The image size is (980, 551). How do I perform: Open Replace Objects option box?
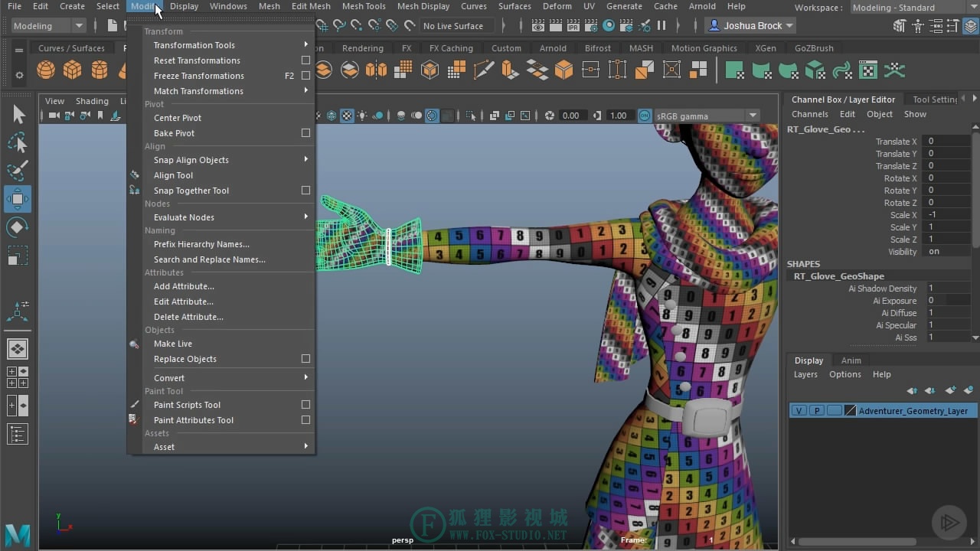tap(305, 359)
